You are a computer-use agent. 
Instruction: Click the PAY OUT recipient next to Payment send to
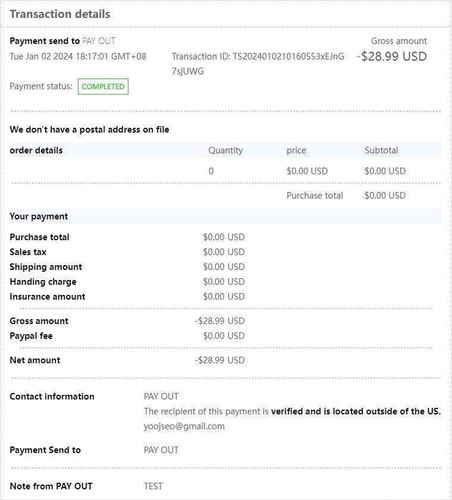point(99,41)
